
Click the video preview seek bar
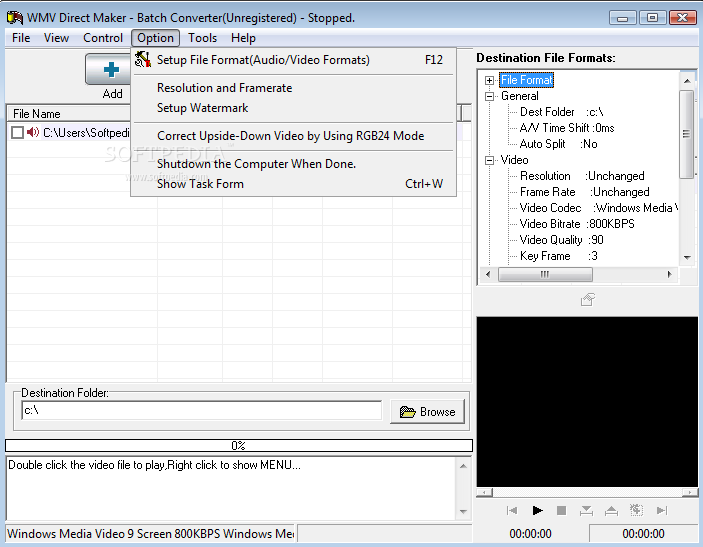pos(586,492)
